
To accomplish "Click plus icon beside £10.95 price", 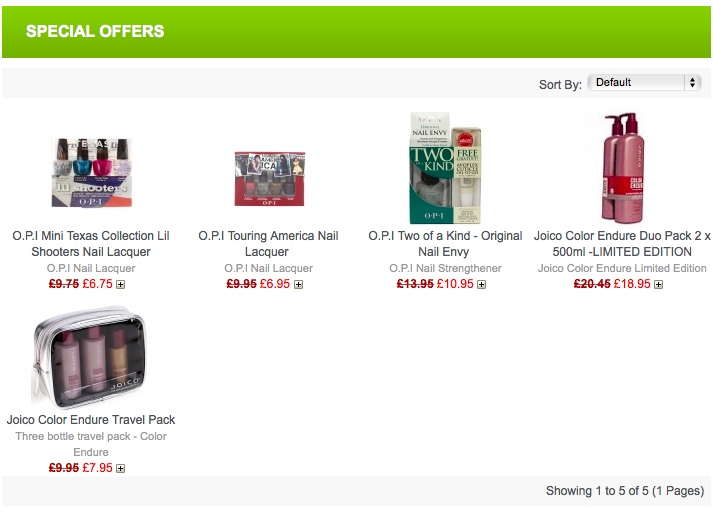I will pos(482,285).
